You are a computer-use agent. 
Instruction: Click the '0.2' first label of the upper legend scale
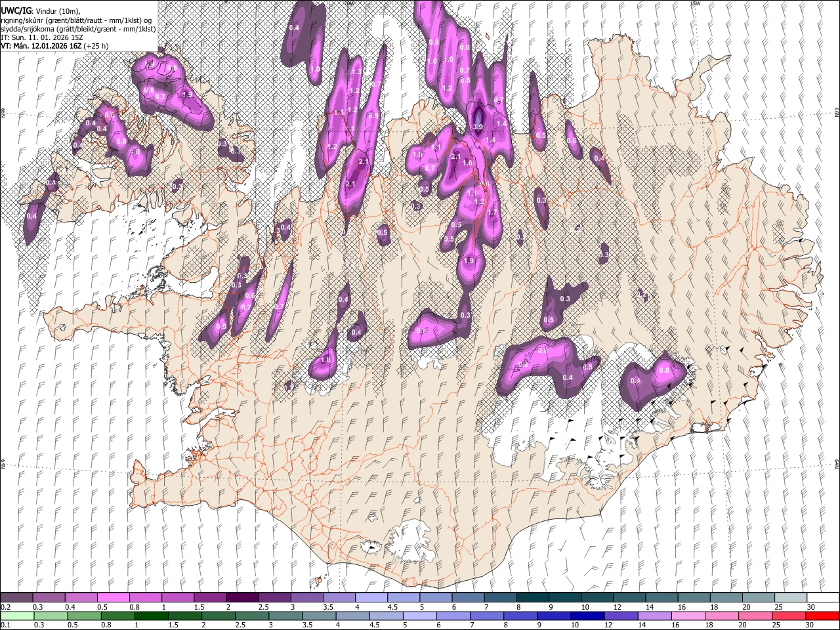point(5,607)
